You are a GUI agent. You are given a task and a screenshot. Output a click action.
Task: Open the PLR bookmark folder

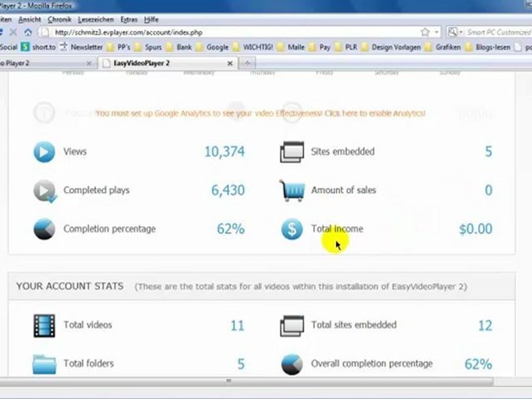tap(346, 47)
